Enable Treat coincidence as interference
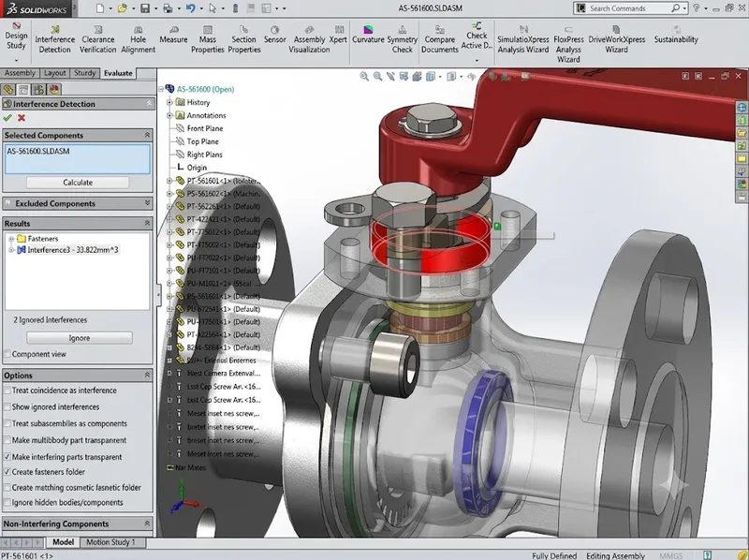This screenshot has width=749, height=560. (x=7, y=391)
